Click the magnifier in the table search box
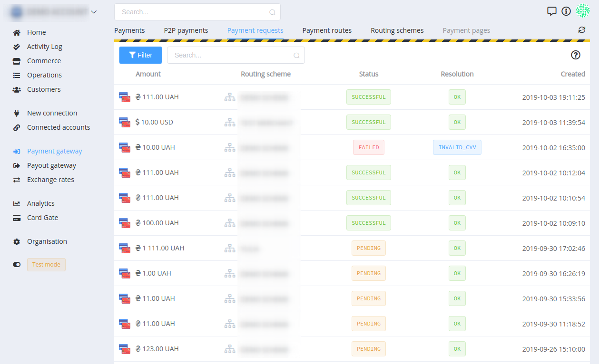The height and width of the screenshot is (364, 599). (x=296, y=56)
